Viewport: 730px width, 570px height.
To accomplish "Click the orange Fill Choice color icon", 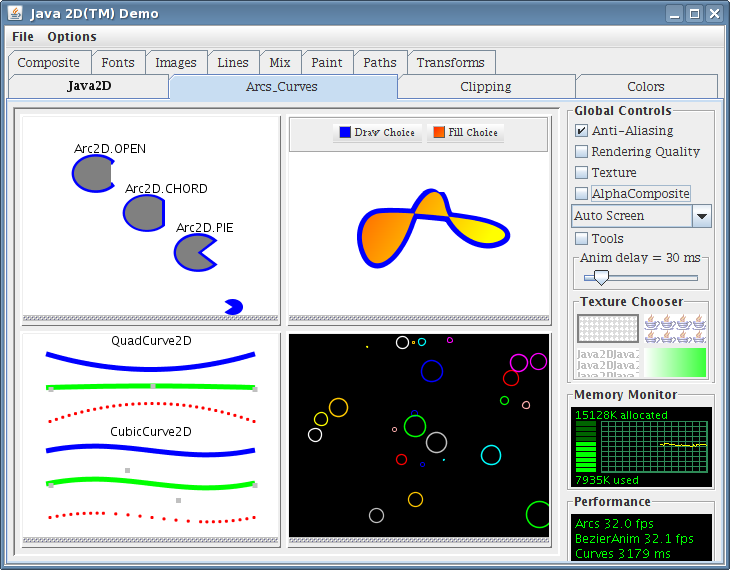I will 438,132.
